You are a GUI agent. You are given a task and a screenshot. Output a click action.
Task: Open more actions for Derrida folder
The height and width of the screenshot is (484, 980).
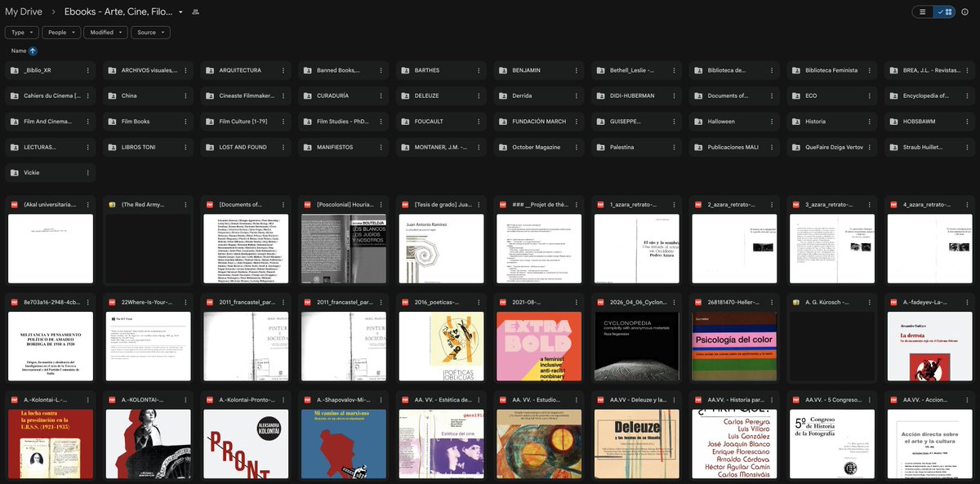pyautogui.click(x=577, y=95)
